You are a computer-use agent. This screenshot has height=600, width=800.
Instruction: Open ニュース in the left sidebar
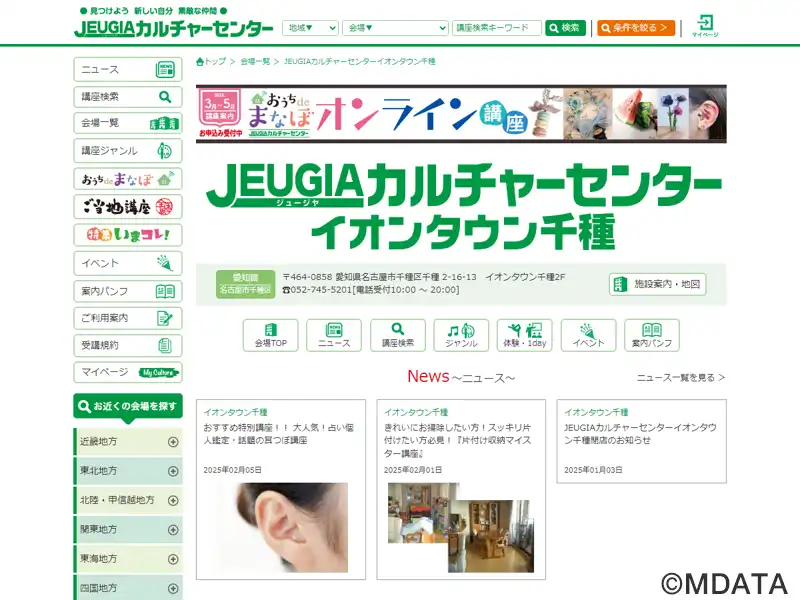coord(128,69)
